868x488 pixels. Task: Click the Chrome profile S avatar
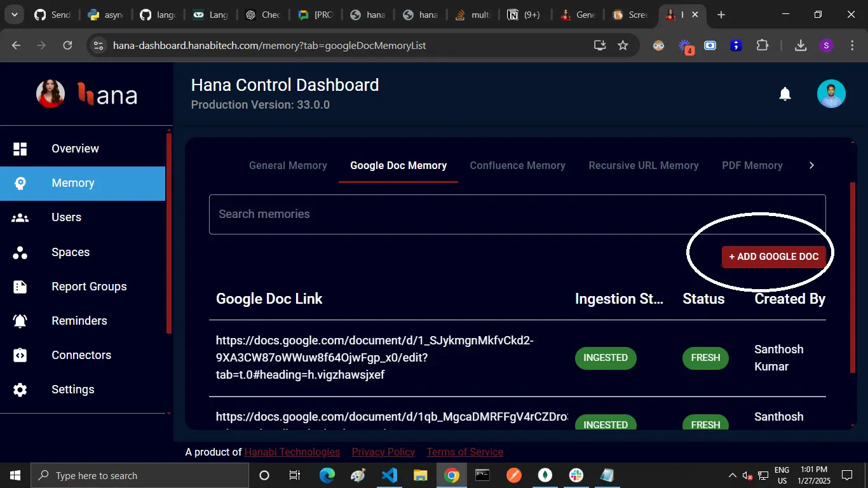click(826, 45)
